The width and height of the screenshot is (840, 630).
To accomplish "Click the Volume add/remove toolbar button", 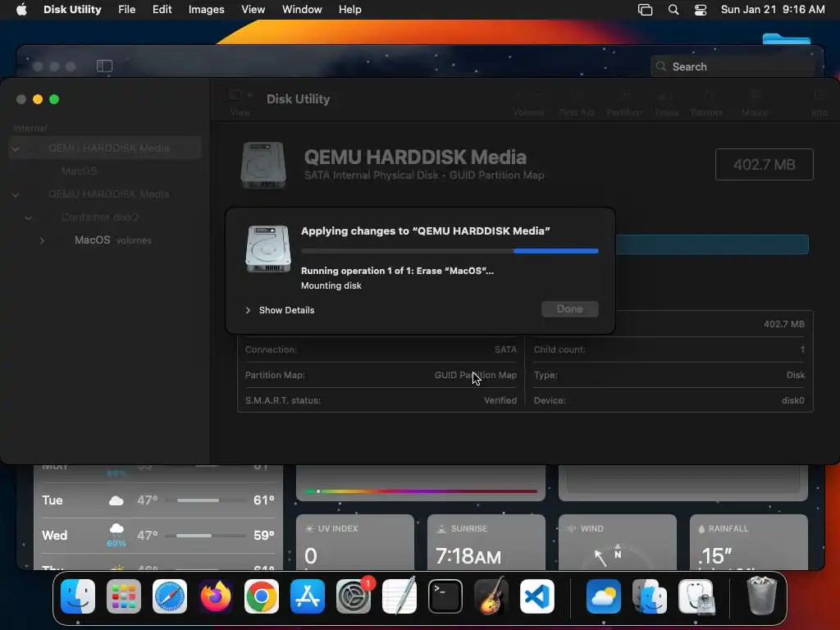I will pyautogui.click(x=528, y=103).
